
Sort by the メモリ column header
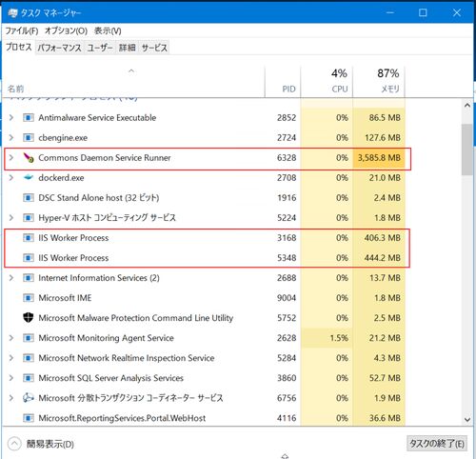click(379, 82)
